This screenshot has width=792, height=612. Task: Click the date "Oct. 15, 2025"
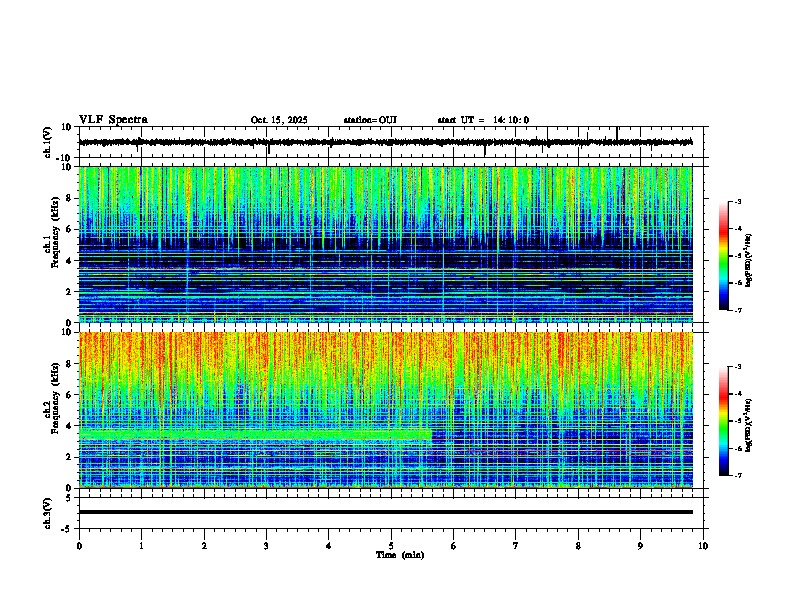[279, 120]
